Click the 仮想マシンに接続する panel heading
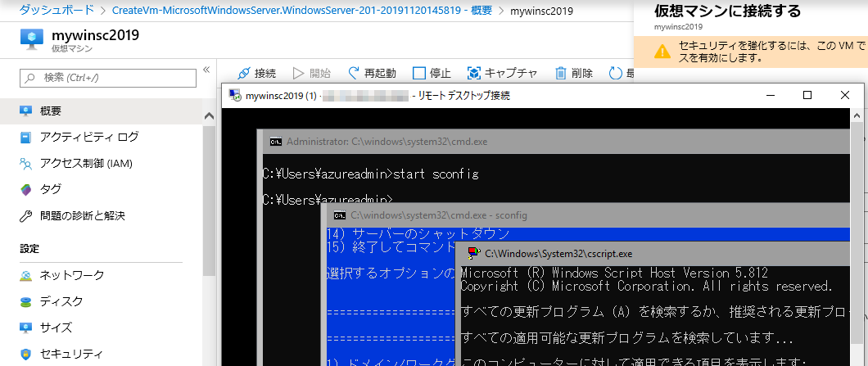868x366 pixels. [727, 11]
